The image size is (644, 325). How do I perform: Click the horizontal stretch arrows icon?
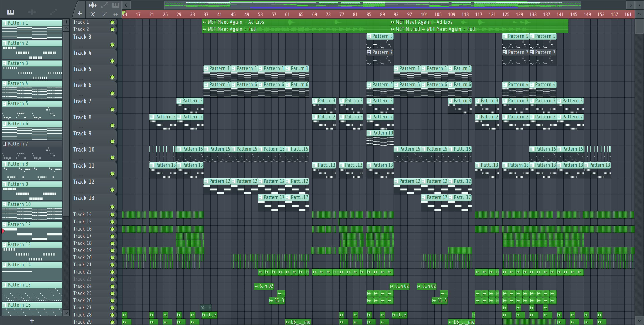[116, 14]
